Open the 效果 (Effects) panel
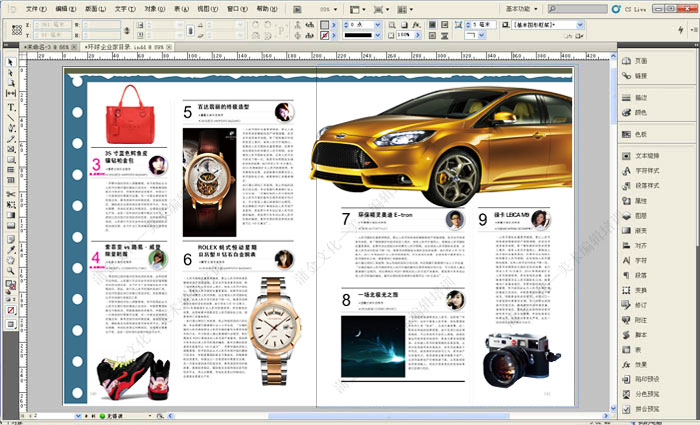This screenshot has width=700, height=425. (635, 365)
